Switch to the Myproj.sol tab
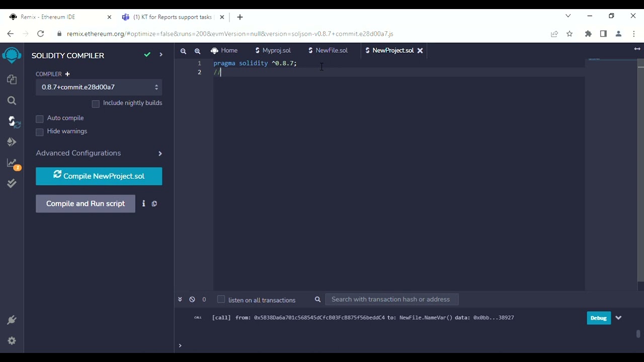The image size is (644, 362). pyautogui.click(x=273, y=50)
